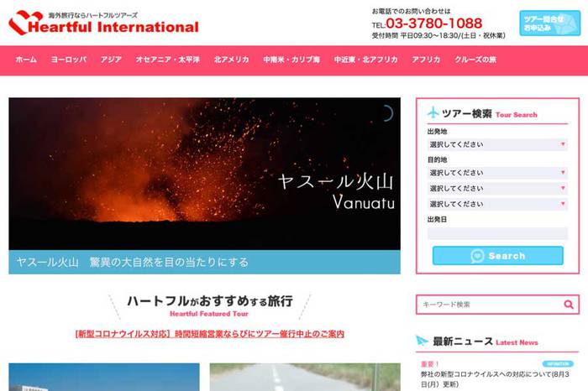Click the ヤスール火山 驚異の大自然 caption bar
588x391 pixels.
(204, 262)
